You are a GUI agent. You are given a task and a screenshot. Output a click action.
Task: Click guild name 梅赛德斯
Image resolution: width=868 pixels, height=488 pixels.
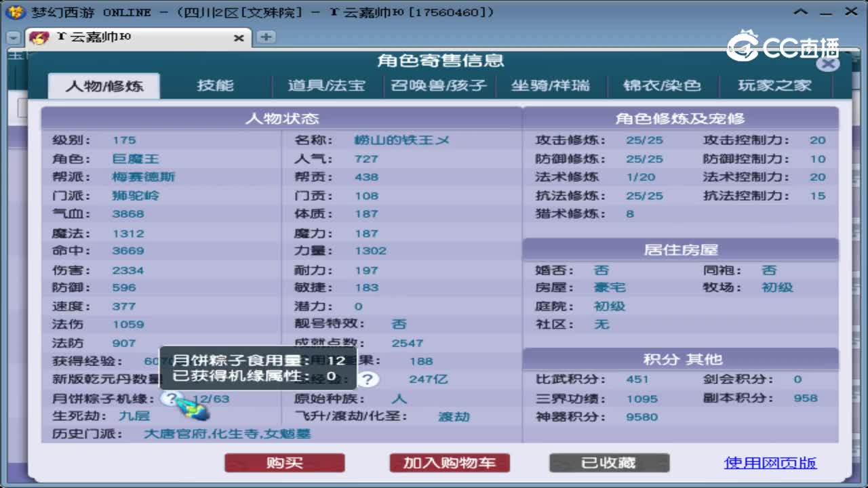[x=144, y=177]
